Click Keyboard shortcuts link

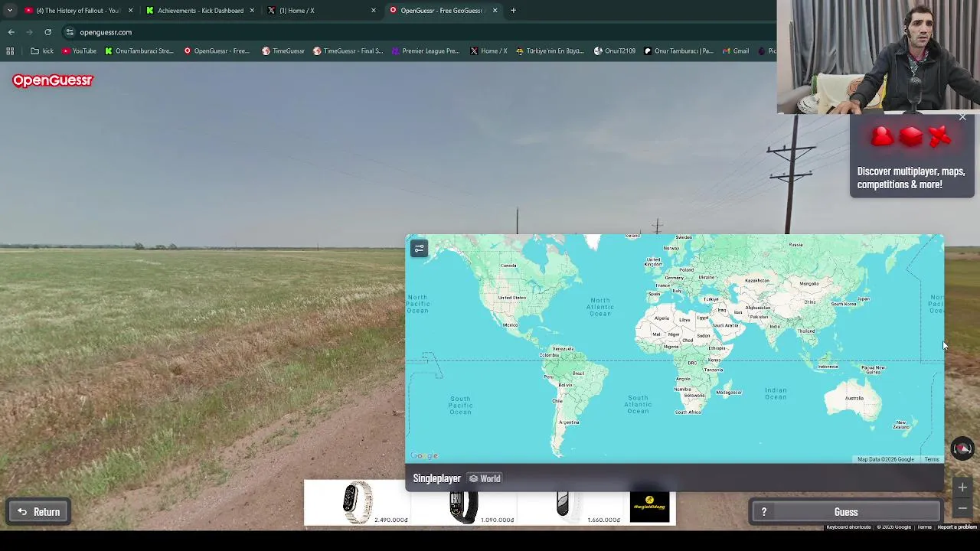848,527
